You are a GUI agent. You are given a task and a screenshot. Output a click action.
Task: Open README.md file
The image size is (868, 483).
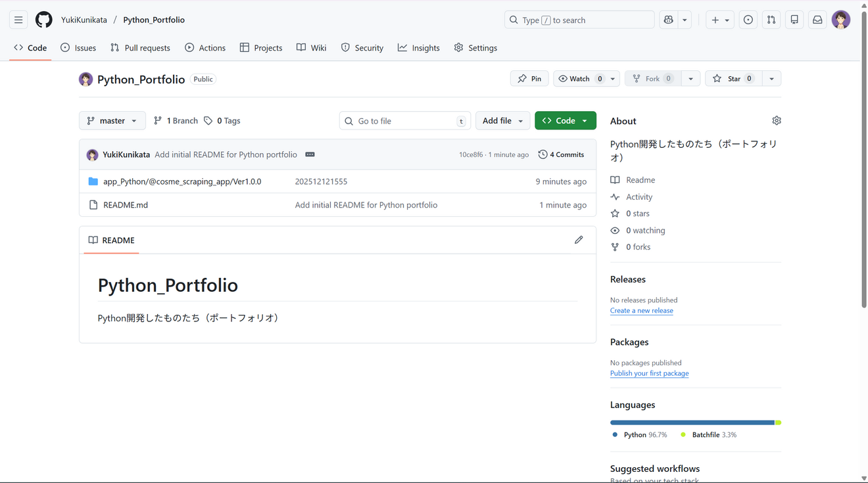pyautogui.click(x=126, y=205)
